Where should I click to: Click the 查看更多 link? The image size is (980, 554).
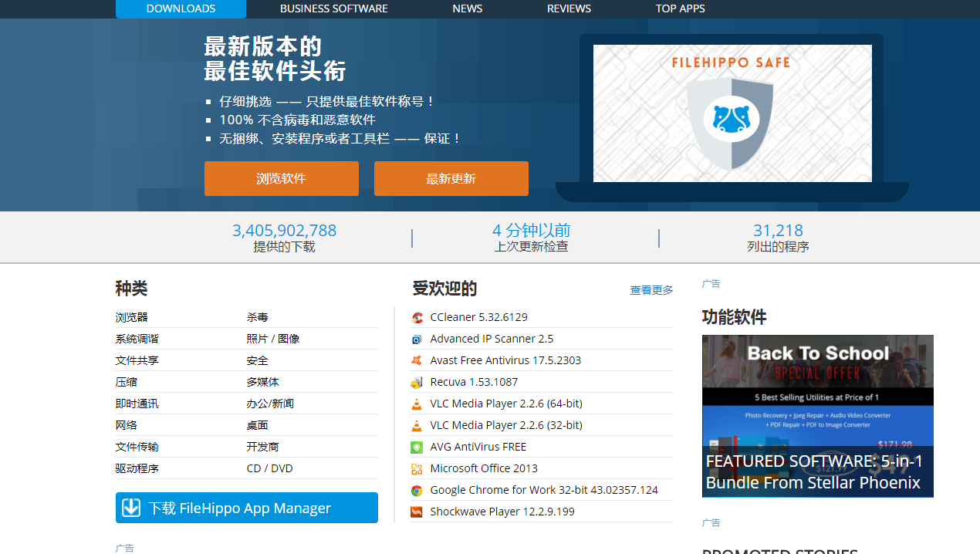tap(651, 290)
